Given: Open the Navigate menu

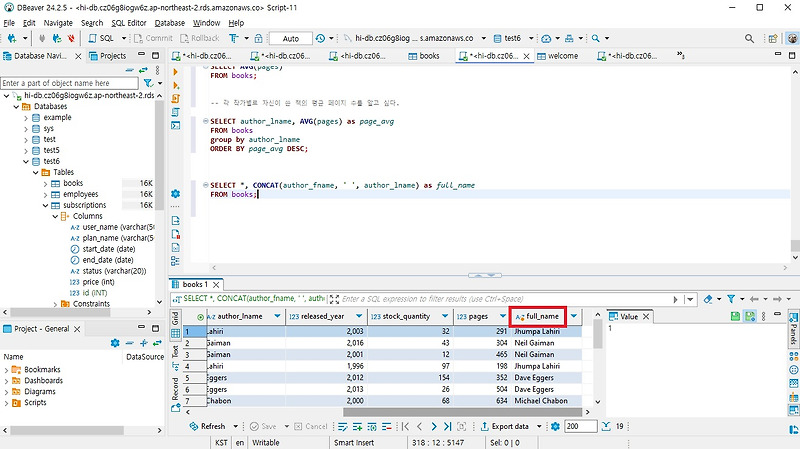Looking at the screenshot, I should (x=58, y=23).
